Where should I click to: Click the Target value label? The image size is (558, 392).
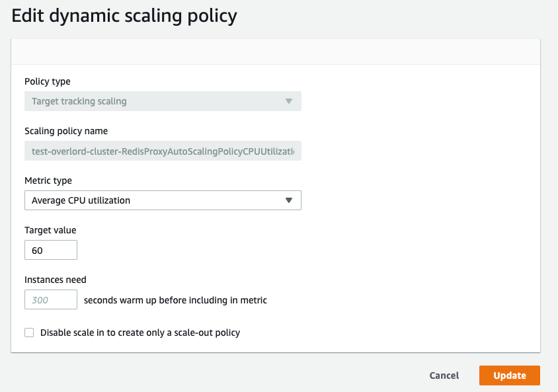(x=50, y=230)
